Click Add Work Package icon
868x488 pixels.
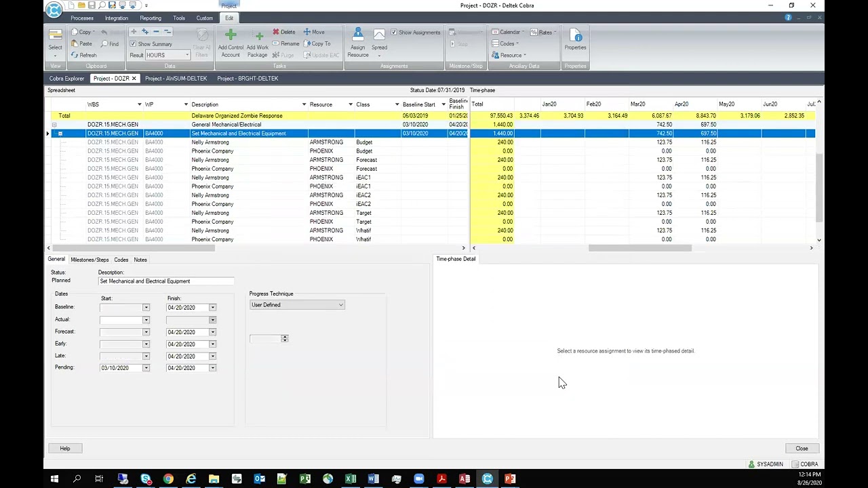click(x=258, y=36)
